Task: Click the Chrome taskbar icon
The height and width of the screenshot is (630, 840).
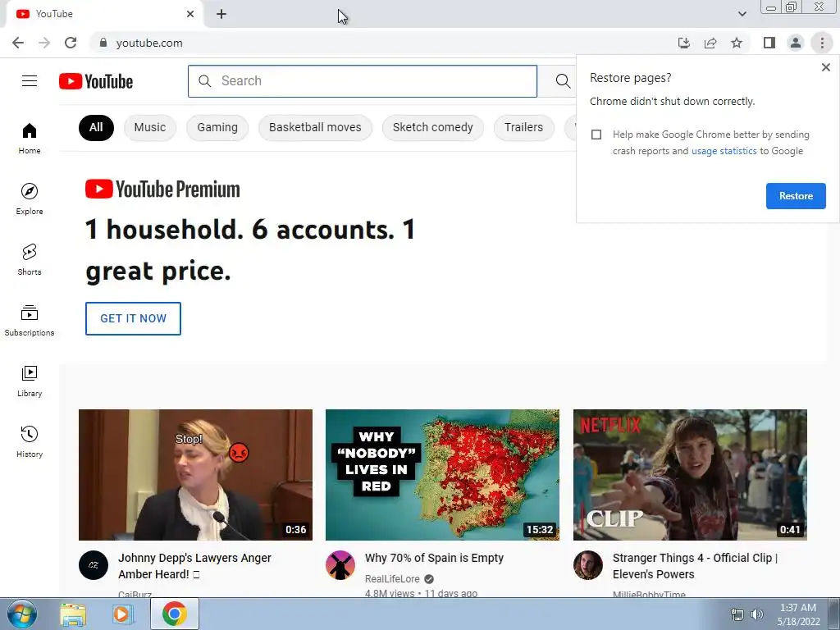Action: 174,614
